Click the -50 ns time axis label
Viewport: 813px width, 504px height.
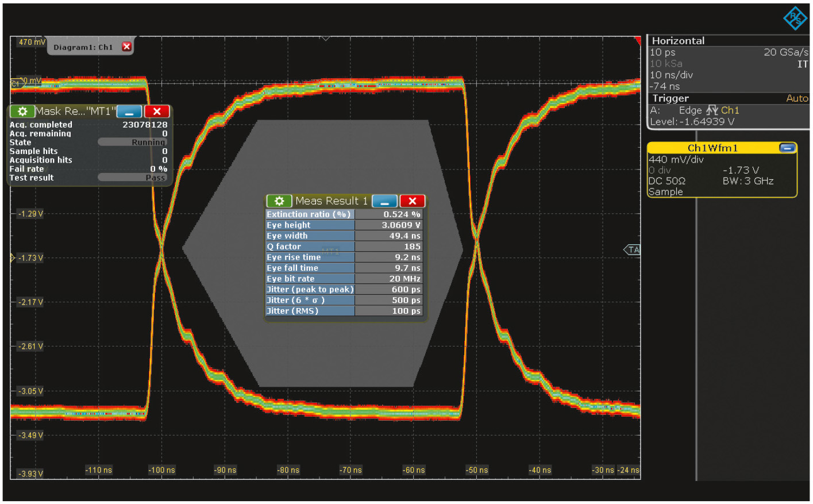(x=476, y=470)
